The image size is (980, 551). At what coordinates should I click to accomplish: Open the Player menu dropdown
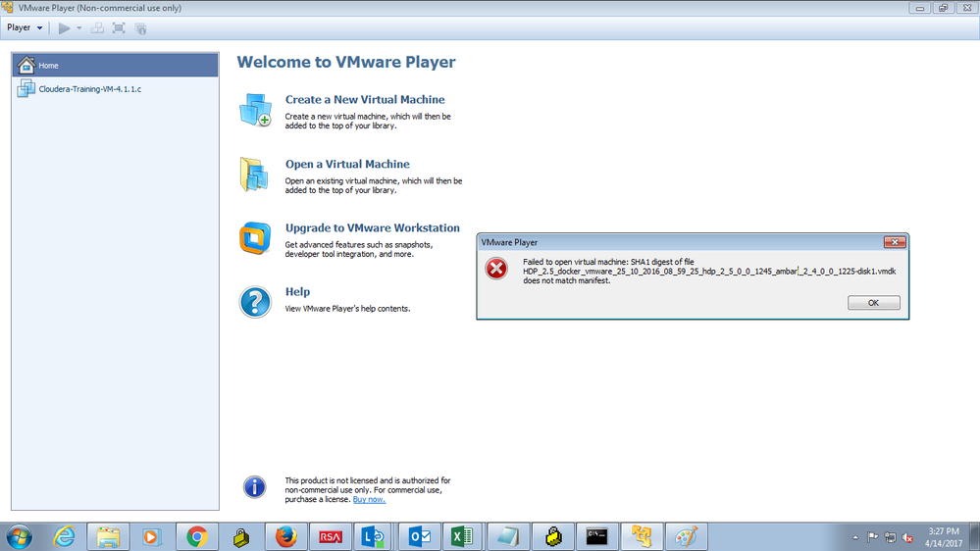click(x=25, y=27)
